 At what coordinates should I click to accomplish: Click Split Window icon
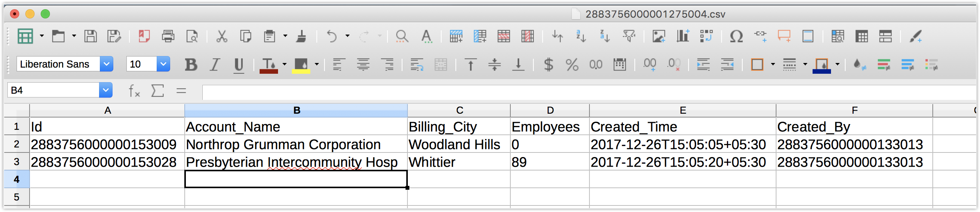[886, 36]
